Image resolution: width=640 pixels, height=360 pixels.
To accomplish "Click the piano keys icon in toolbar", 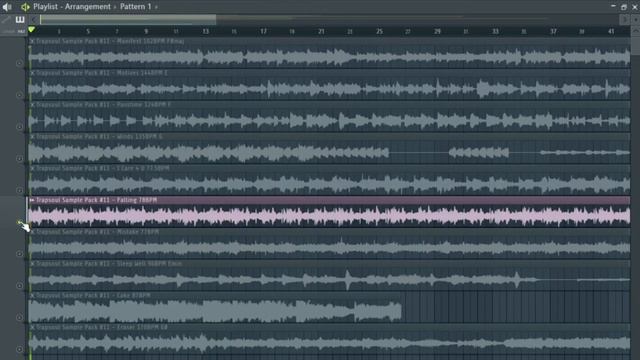I will (20, 20).
